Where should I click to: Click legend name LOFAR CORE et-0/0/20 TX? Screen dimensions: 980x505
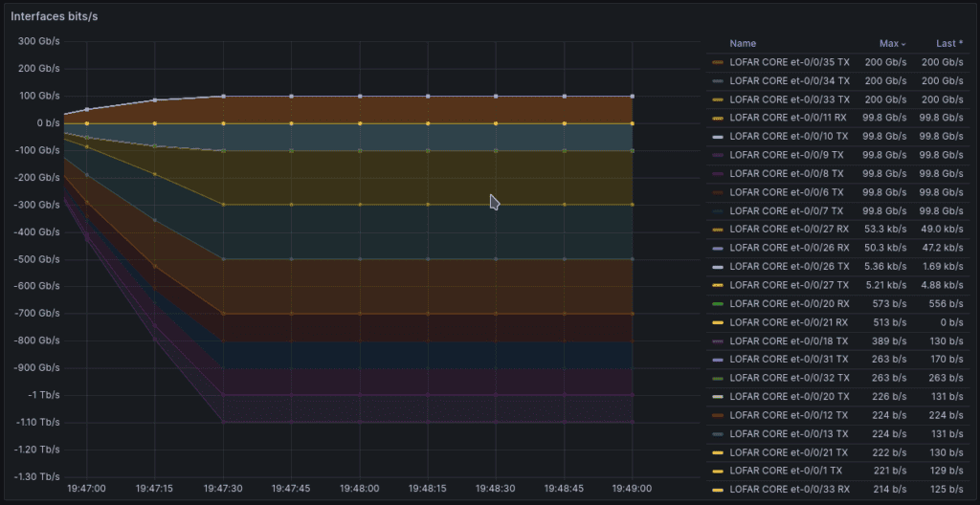pos(790,397)
